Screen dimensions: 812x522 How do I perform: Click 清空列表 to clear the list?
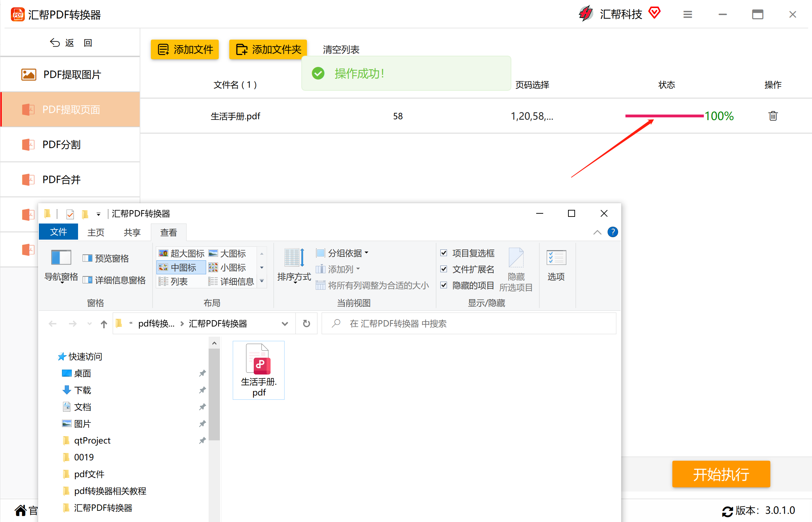pos(341,49)
